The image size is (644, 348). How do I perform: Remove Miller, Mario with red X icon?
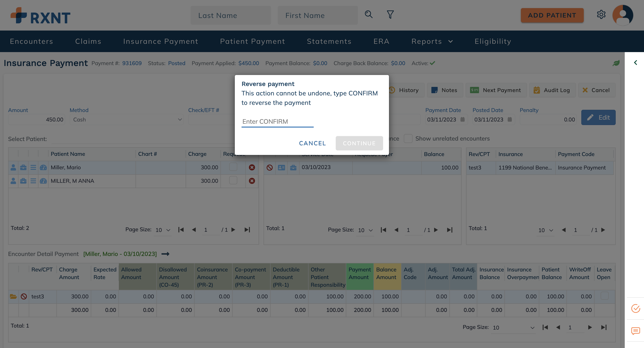click(252, 167)
